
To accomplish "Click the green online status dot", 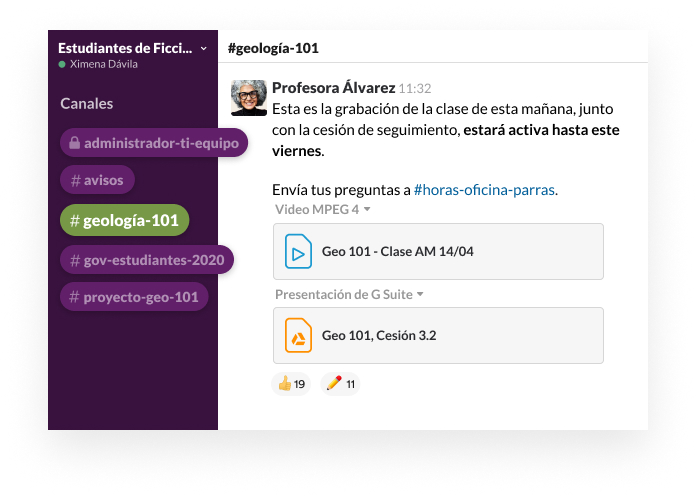I will pos(62,64).
